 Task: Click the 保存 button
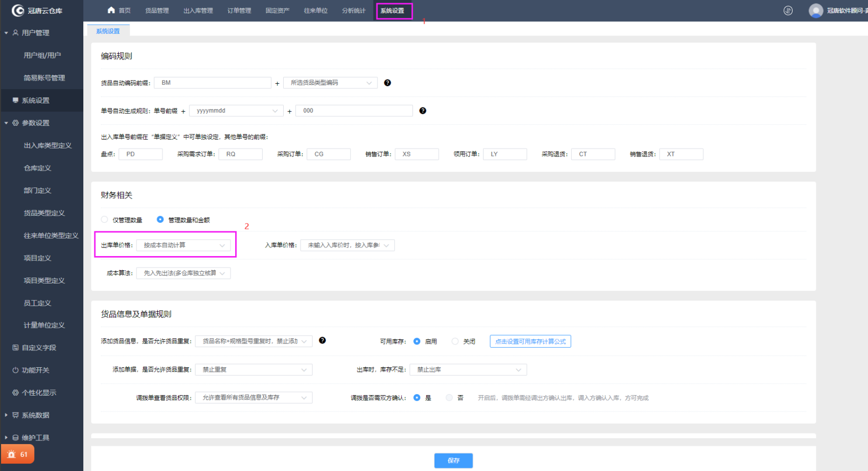click(454, 460)
